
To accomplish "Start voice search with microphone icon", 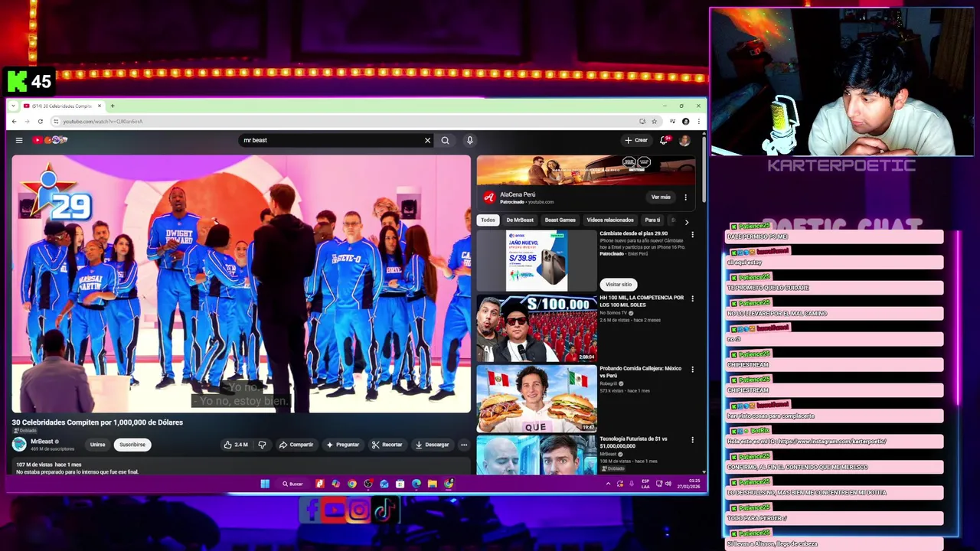I will pyautogui.click(x=469, y=140).
